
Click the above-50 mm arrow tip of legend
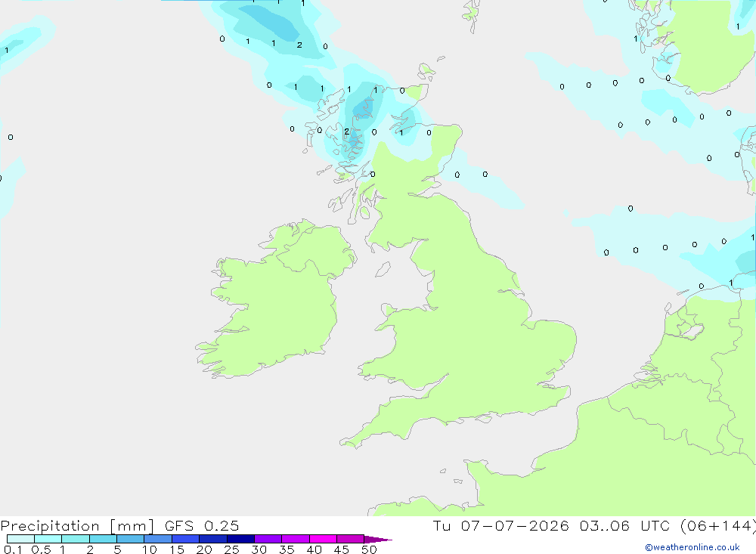378,539
